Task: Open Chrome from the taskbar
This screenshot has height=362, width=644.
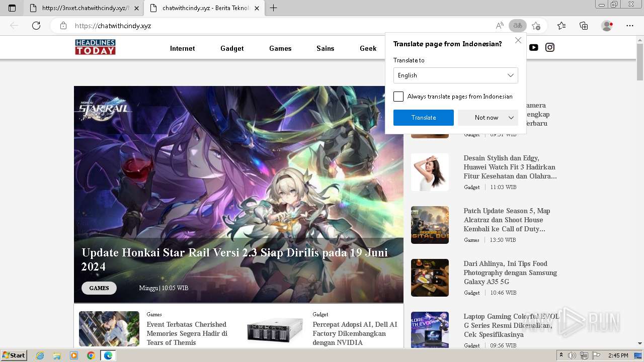Action: point(91,355)
